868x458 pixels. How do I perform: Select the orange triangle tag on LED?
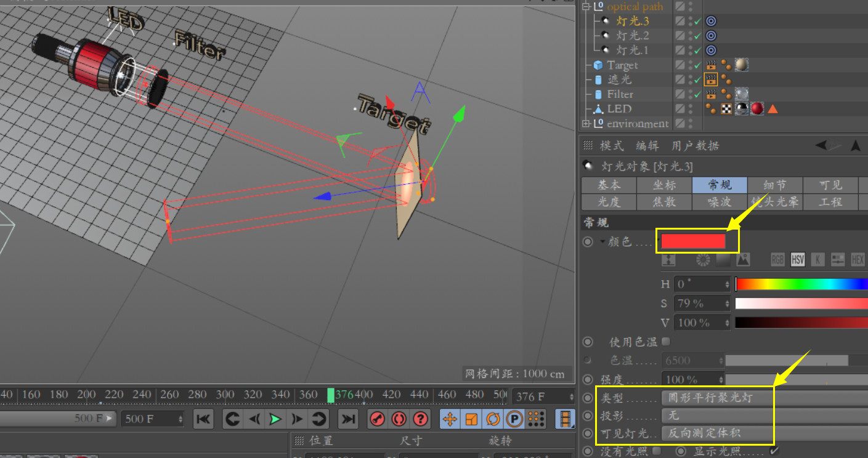click(x=773, y=110)
